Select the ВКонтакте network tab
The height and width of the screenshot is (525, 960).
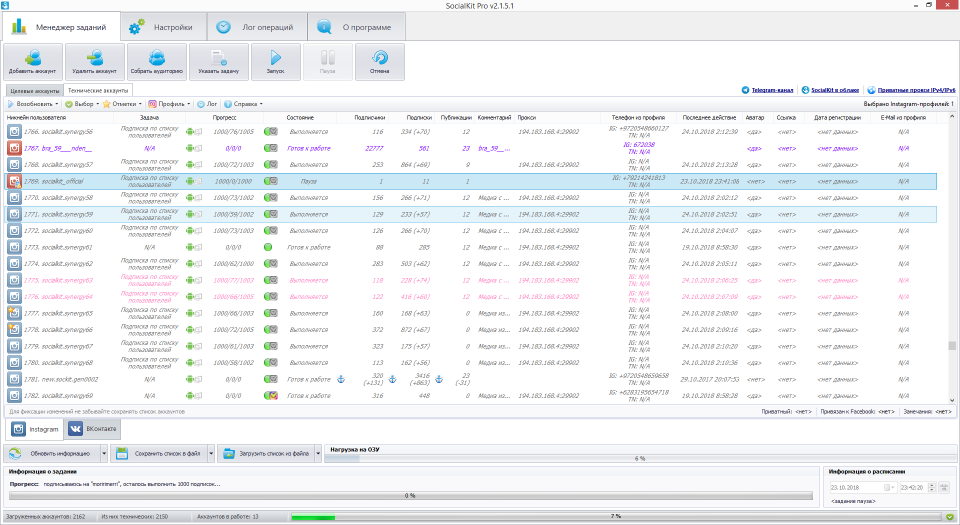click(92, 429)
